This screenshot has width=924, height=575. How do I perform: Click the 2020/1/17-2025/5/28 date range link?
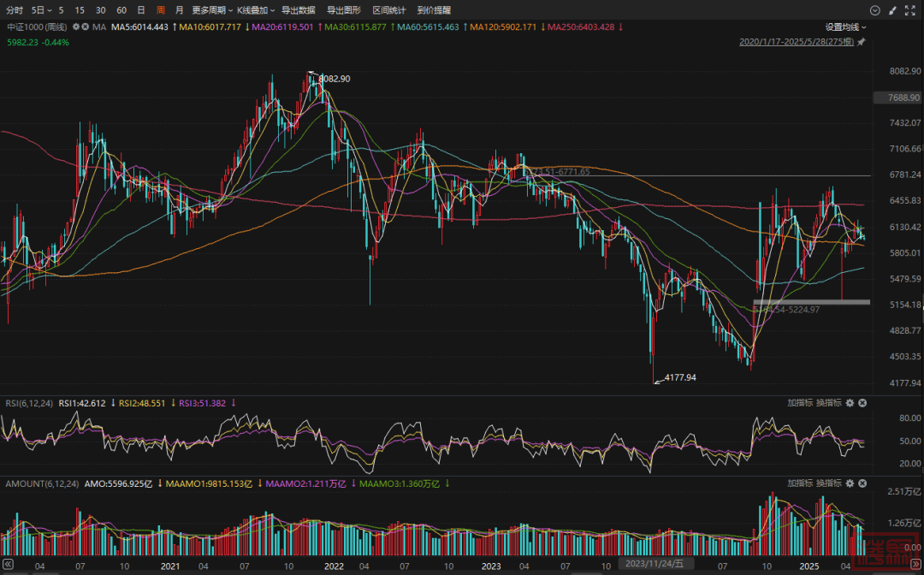[797, 42]
